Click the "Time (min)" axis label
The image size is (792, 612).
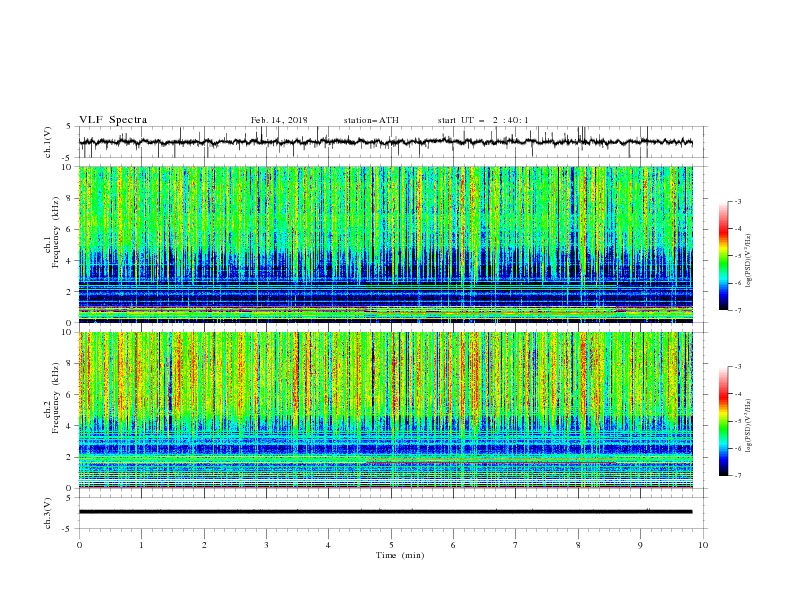[400, 555]
